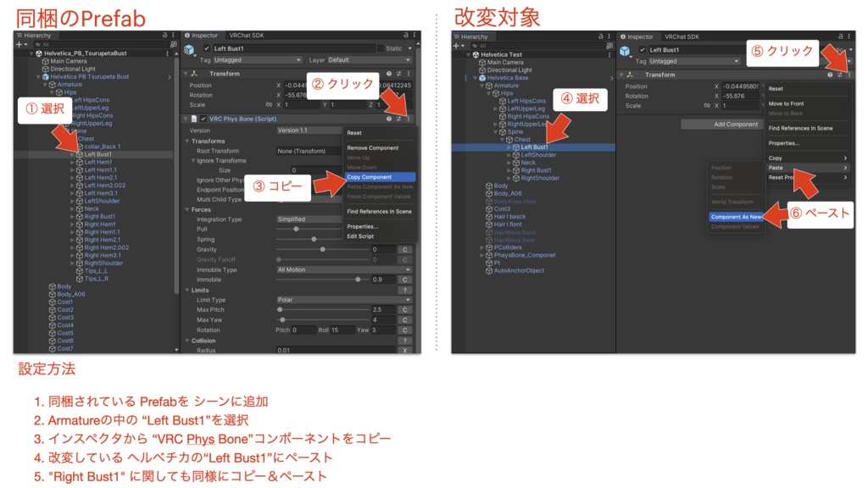Screen dimensions: 868x488
Task: Click the Spring slider handle
Action: 313,238
